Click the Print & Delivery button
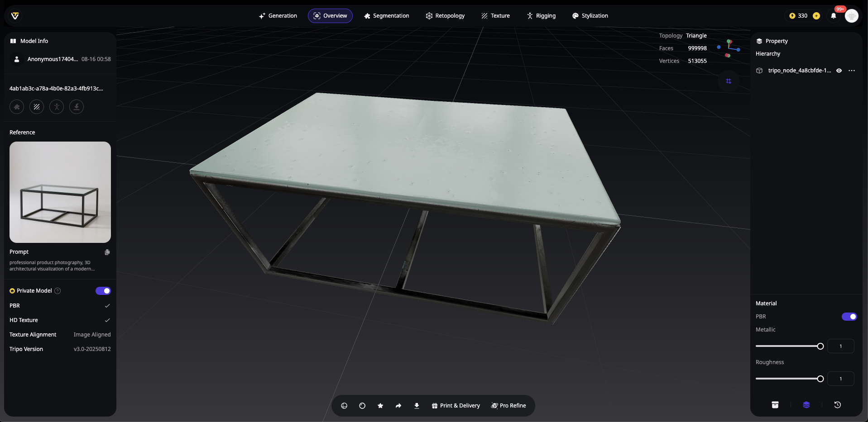 456,406
